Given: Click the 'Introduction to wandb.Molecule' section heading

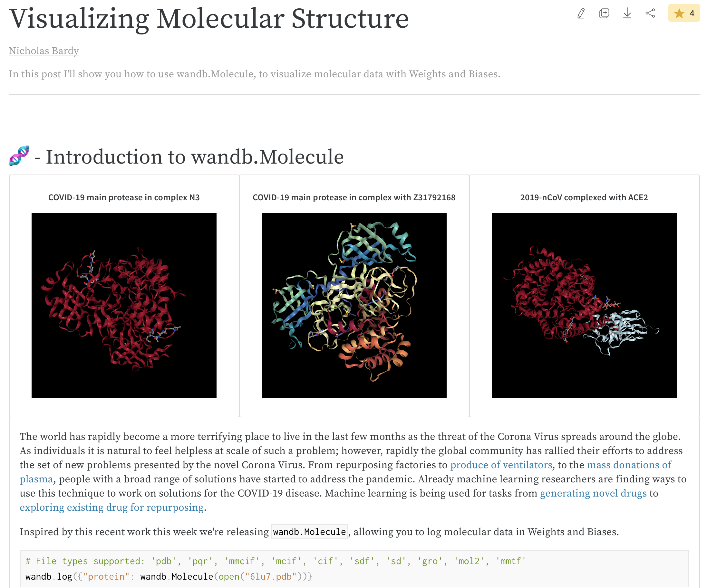Looking at the screenshot, I should point(195,157).
